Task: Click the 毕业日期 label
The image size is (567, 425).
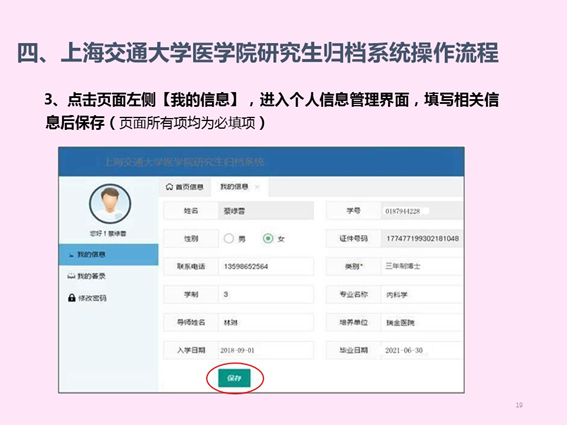Action: click(353, 350)
